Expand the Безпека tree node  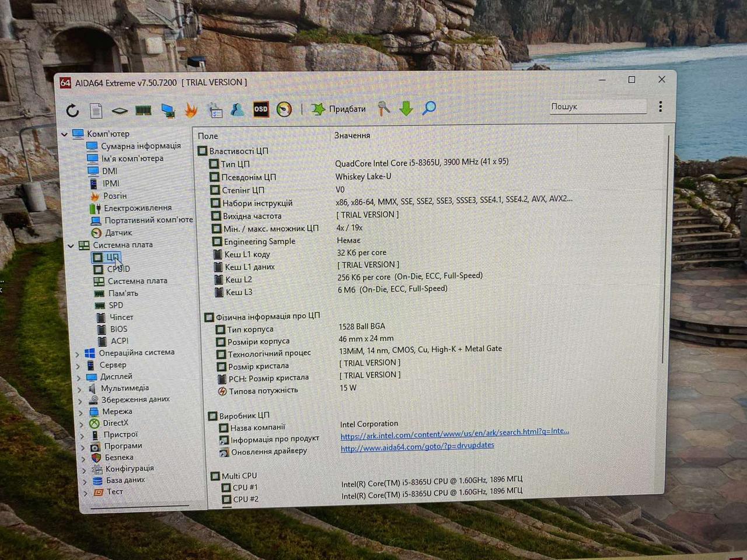pyautogui.click(x=84, y=459)
